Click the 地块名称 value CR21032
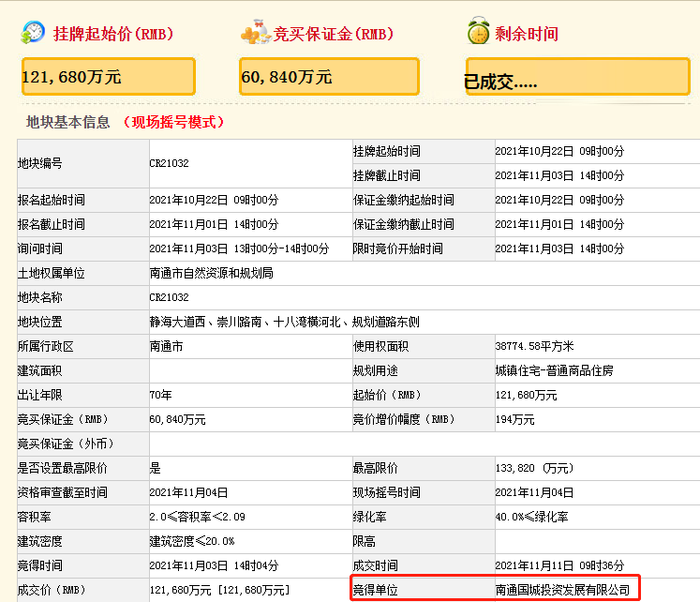 click(x=170, y=297)
